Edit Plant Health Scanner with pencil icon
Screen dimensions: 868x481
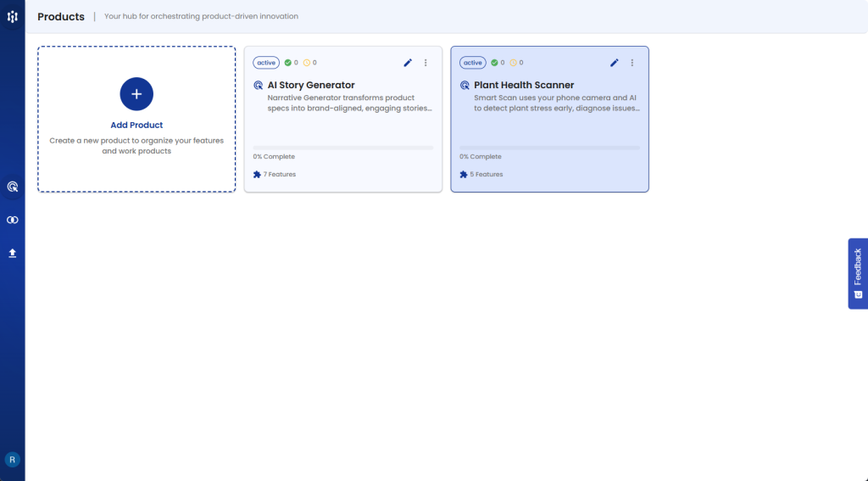tap(615, 63)
